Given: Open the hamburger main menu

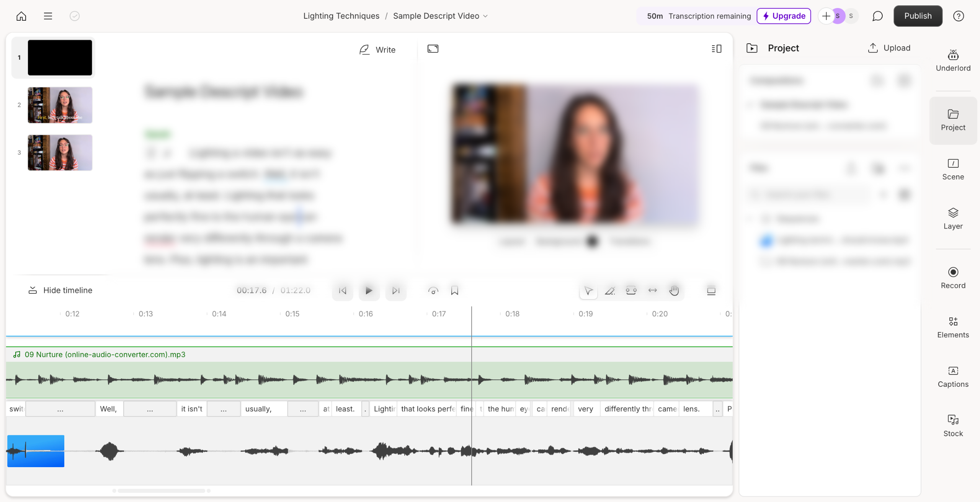Looking at the screenshot, I should (x=48, y=16).
